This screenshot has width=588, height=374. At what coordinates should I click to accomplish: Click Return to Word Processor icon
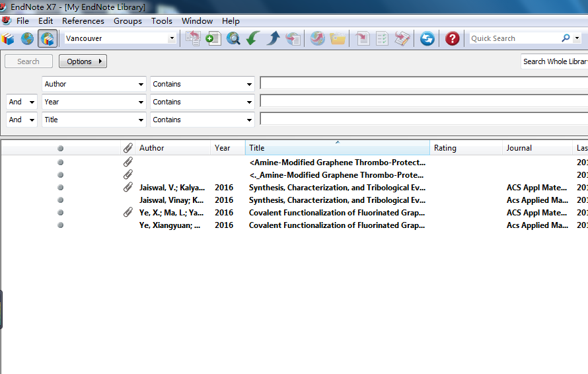[x=402, y=38]
